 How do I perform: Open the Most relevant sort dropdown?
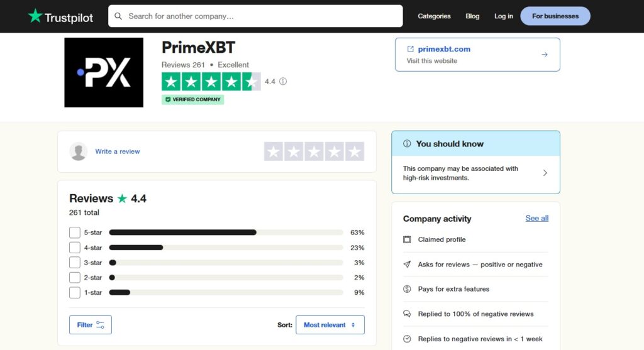point(330,325)
